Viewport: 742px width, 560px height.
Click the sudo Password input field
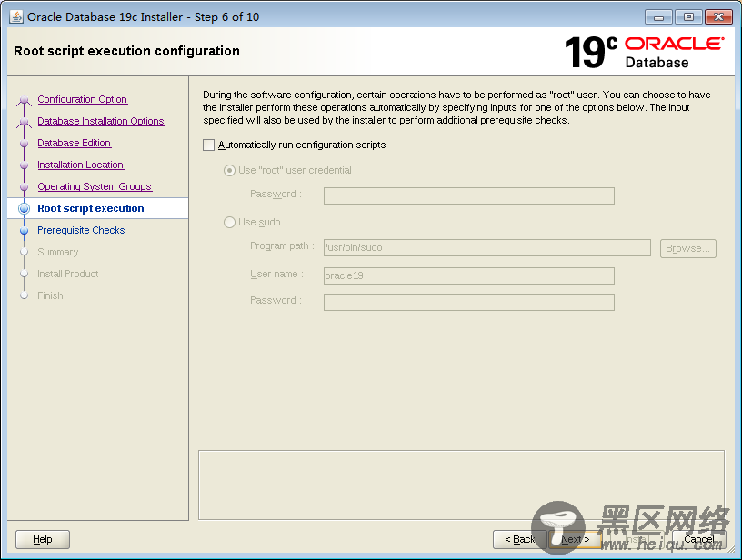[469, 302]
